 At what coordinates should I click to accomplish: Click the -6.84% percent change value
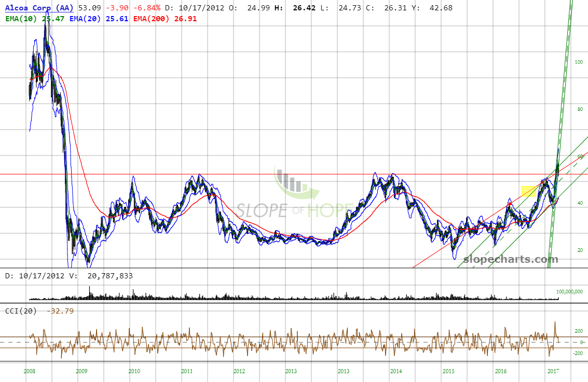tap(147, 8)
